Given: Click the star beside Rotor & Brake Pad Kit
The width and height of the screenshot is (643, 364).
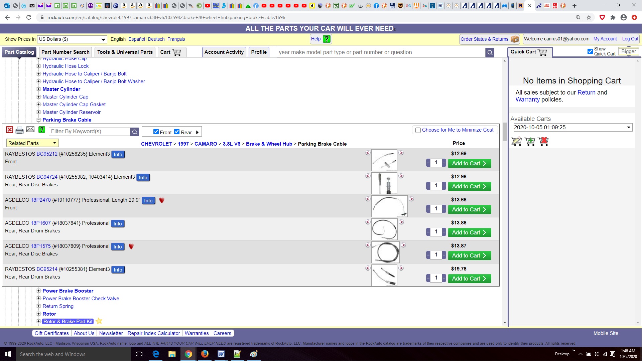Looking at the screenshot, I should (x=99, y=322).
